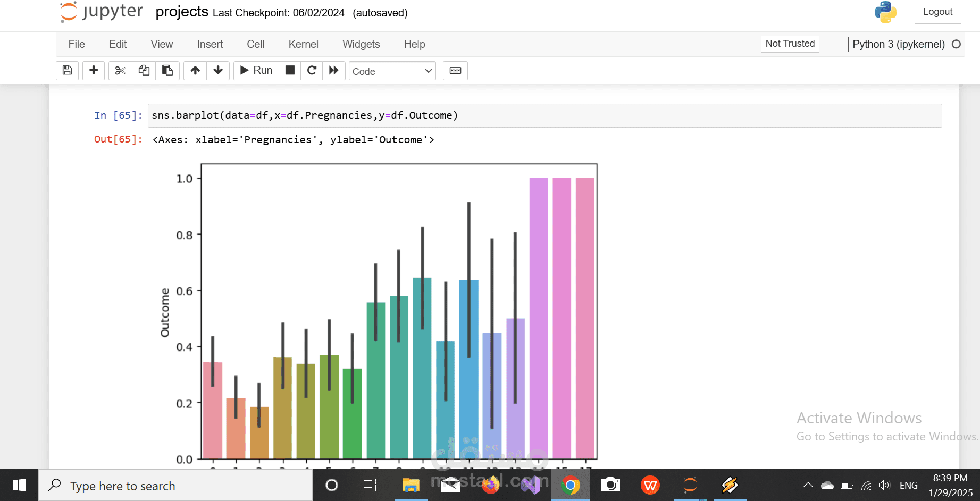This screenshot has height=501, width=980.
Task: Click the Logout button
Action: click(x=937, y=12)
